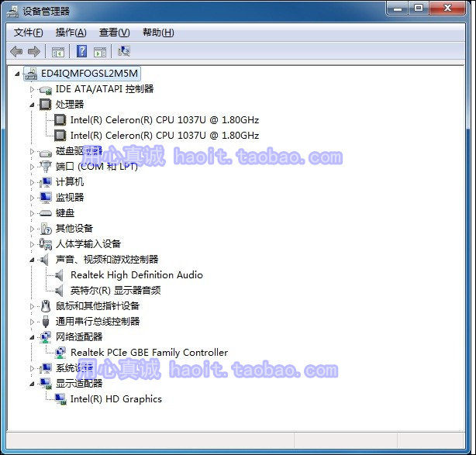Click the 通用串行总线控制器 USB icon
Image resolution: width=476 pixels, height=455 pixels.
(46, 322)
